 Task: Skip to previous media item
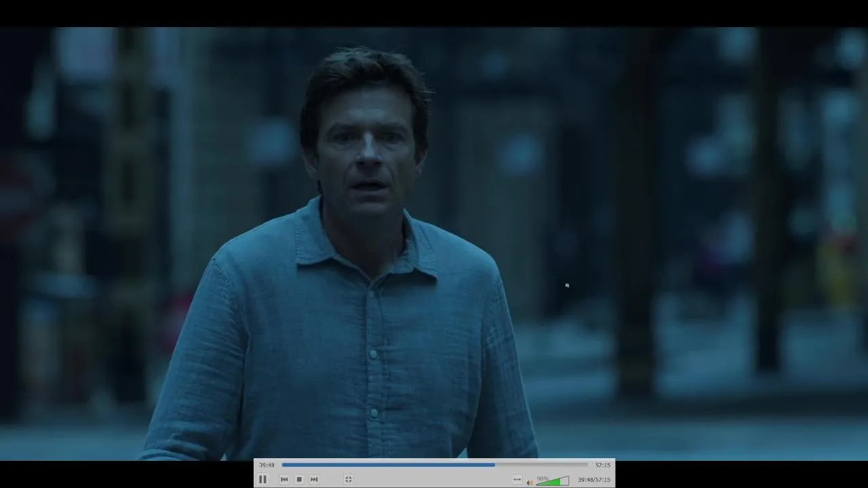pos(284,479)
